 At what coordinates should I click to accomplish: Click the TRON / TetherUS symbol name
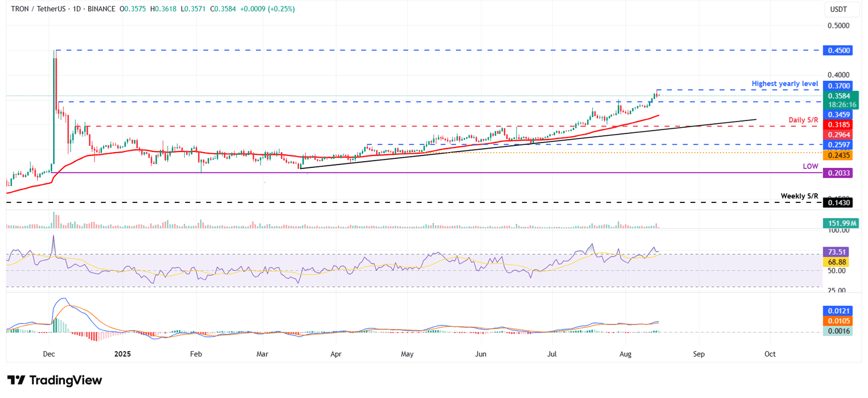point(40,8)
